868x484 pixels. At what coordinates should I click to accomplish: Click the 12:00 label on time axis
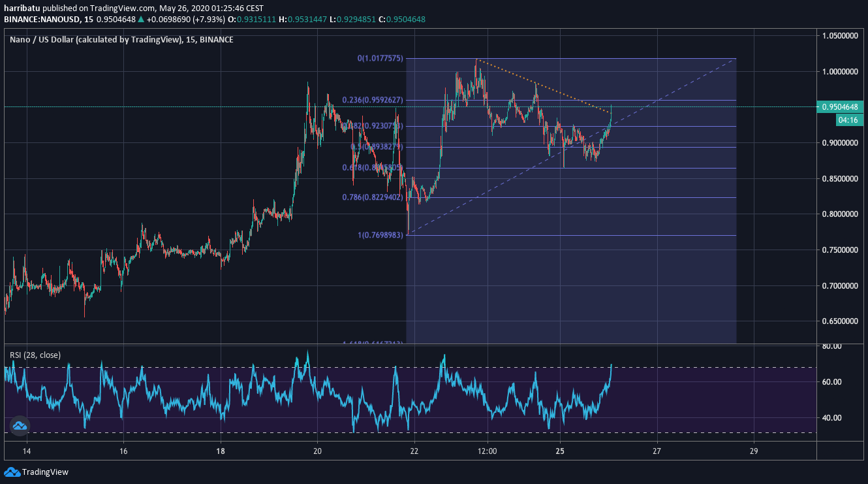pos(488,451)
